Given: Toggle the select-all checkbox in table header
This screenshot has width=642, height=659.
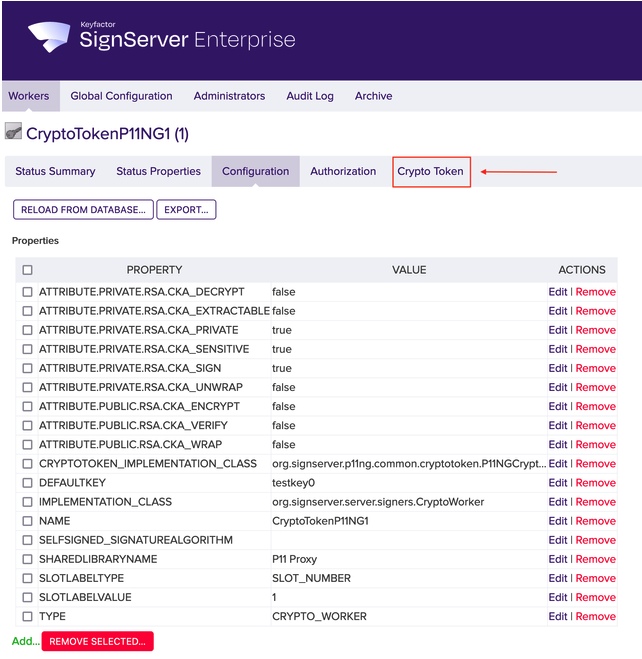Looking at the screenshot, I should click(28, 270).
